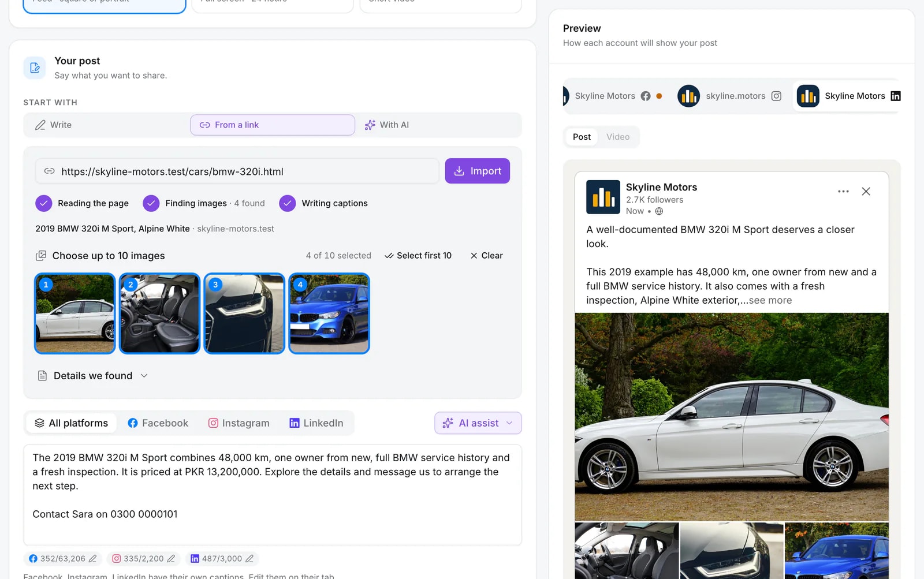
Task: Open the AI assist dropdown
Action: pos(478,423)
